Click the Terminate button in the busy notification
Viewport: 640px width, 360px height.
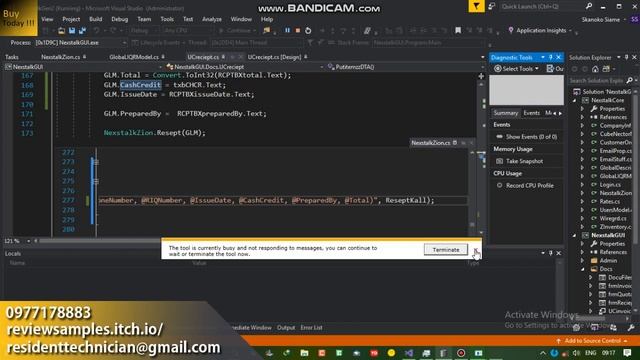tap(446, 250)
